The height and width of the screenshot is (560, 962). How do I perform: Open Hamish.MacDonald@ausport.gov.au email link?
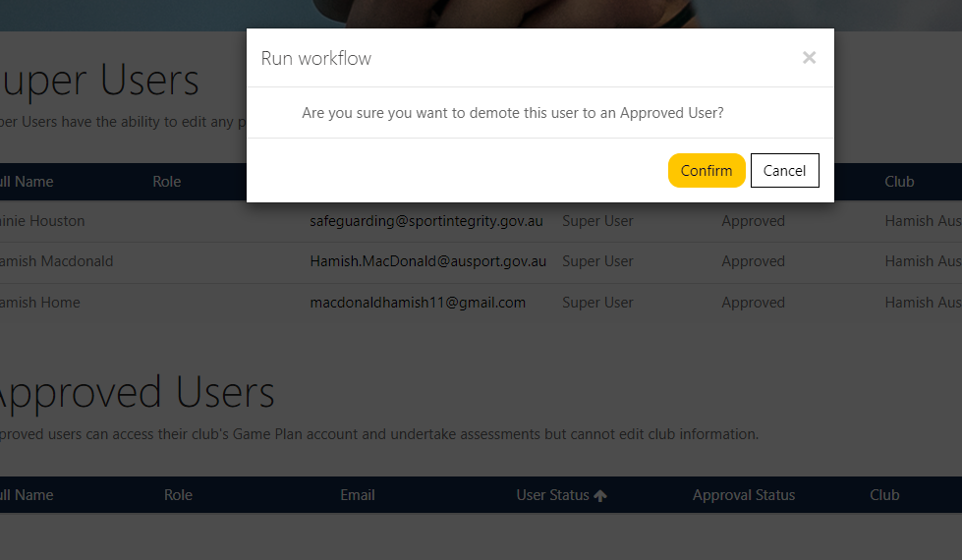(427, 261)
